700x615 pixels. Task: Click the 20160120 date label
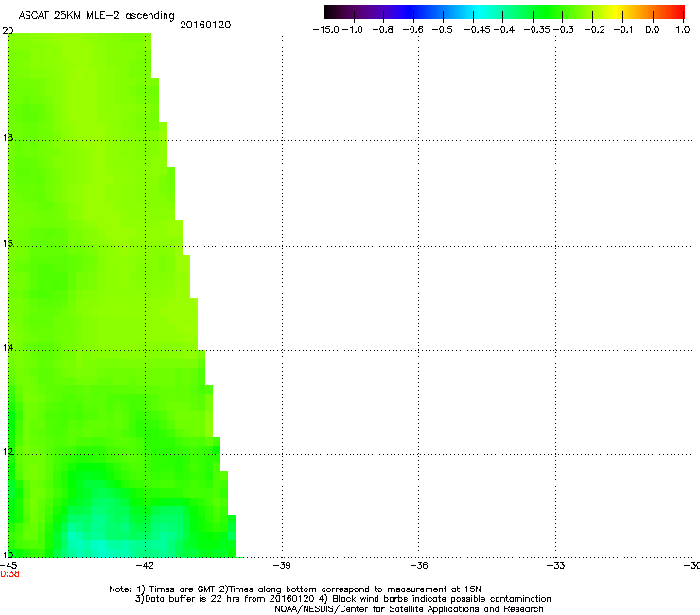(x=205, y=25)
